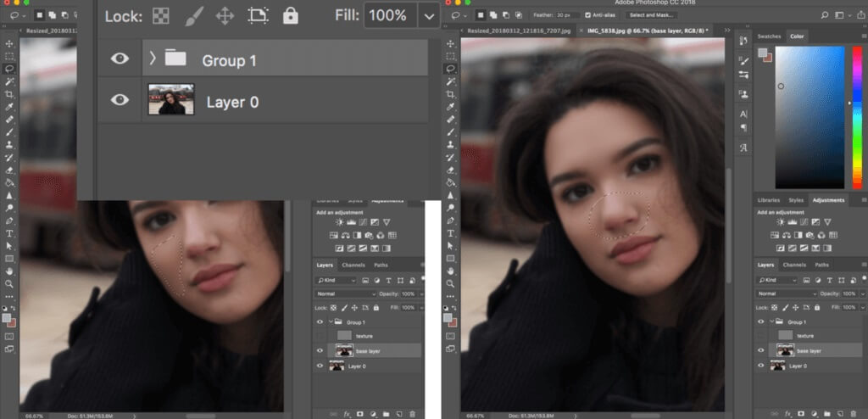This screenshot has width=868, height=419.
Task: Click base layer thumbnail in right window
Action: [x=787, y=350]
